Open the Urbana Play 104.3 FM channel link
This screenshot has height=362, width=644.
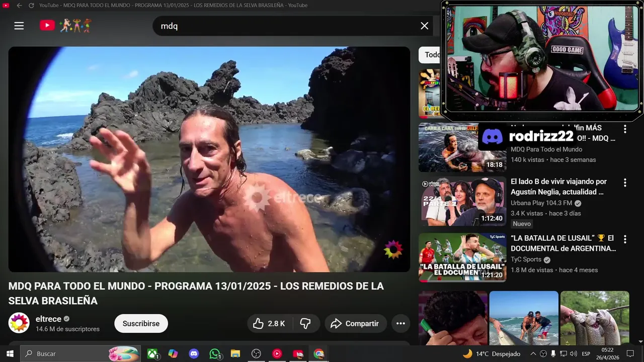click(541, 203)
